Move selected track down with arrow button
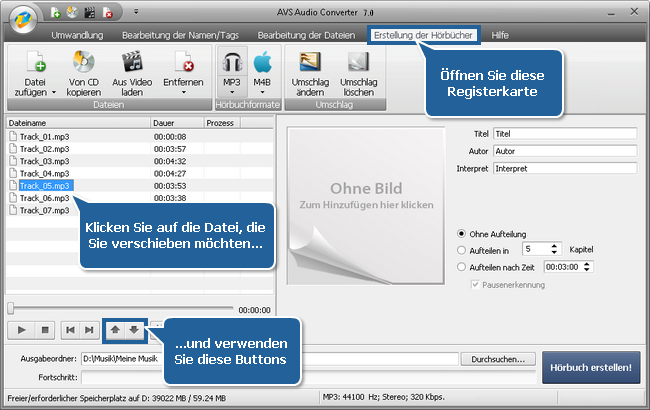 pyautogui.click(x=135, y=328)
